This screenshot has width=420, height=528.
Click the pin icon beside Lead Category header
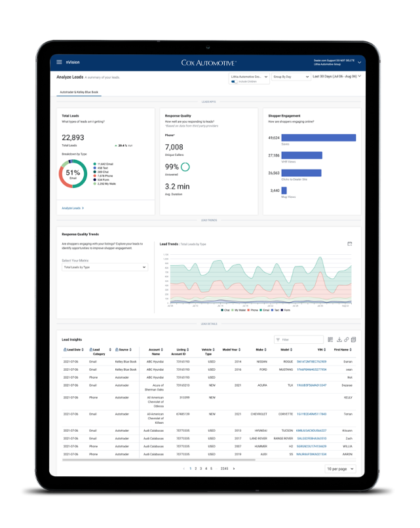coord(91,350)
